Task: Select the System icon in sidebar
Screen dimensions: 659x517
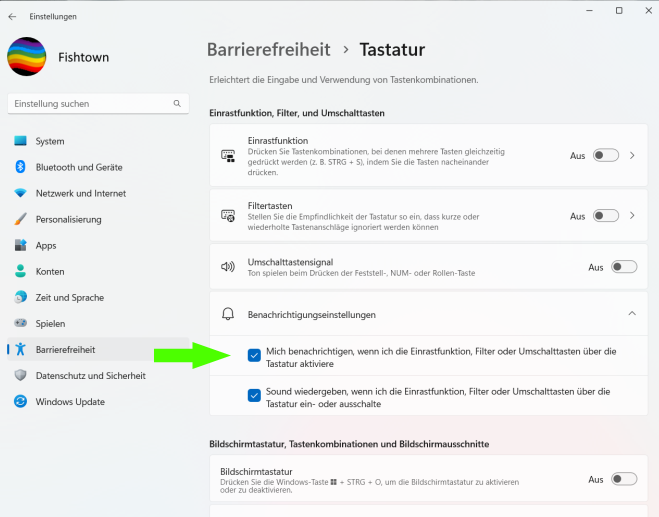Action: (20, 141)
